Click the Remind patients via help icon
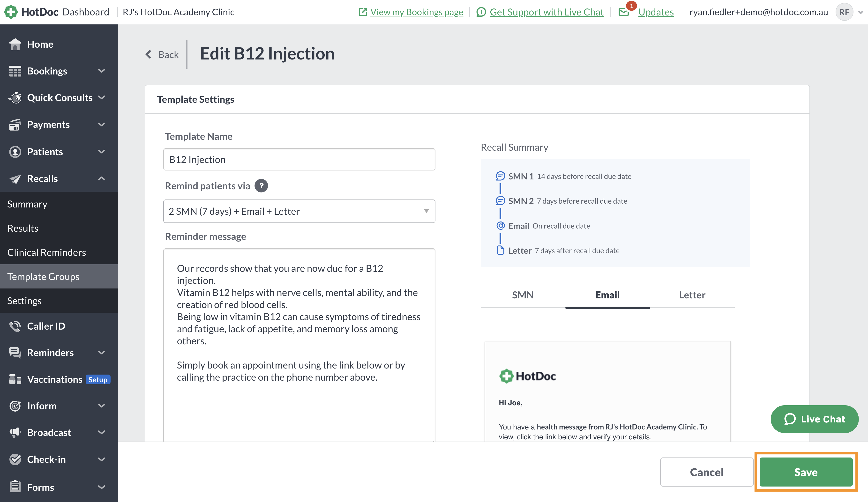This screenshot has height=502, width=868. coord(261,186)
